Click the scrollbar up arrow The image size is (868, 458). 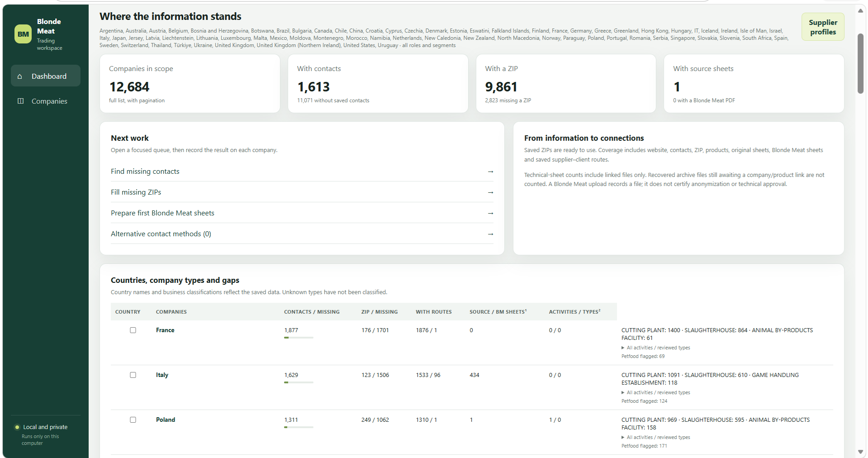(860, 11)
